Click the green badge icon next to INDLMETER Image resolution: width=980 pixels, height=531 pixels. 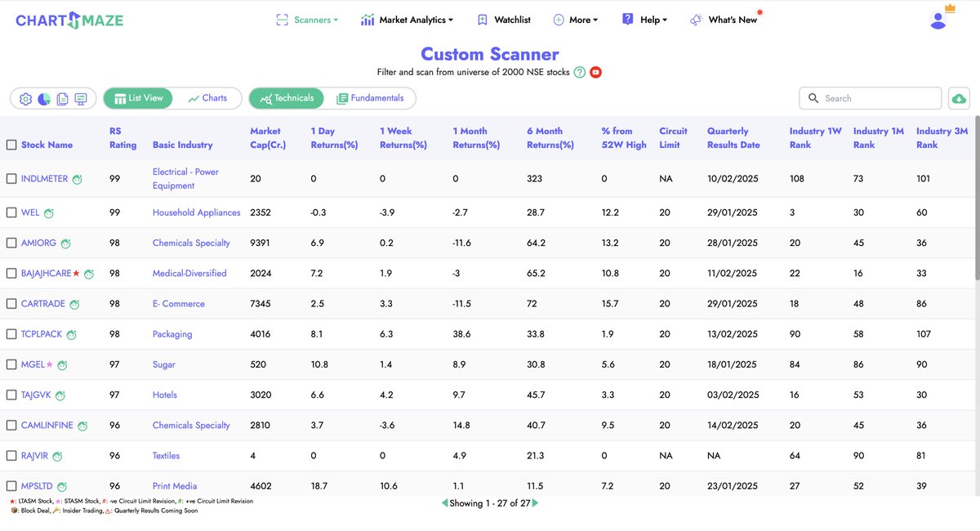pyautogui.click(x=78, y=179)
